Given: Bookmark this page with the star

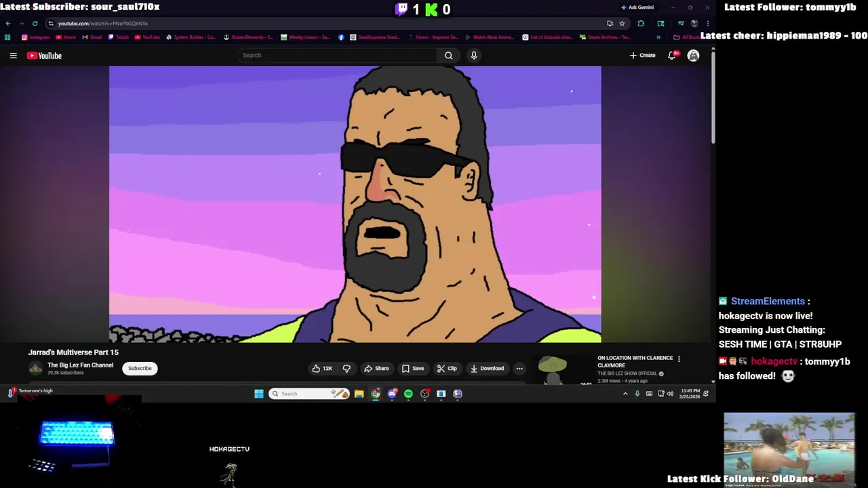Looking at the screenshot, I should (x=622, y=23).
